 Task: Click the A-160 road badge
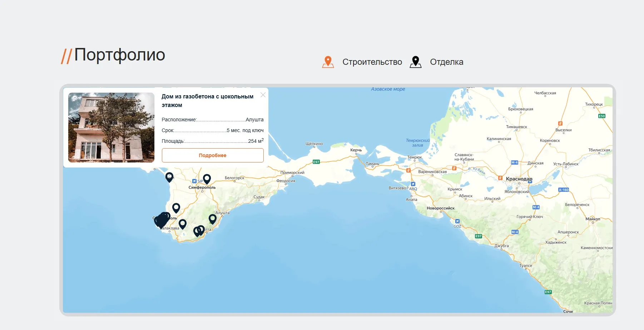tap(564, 190)
